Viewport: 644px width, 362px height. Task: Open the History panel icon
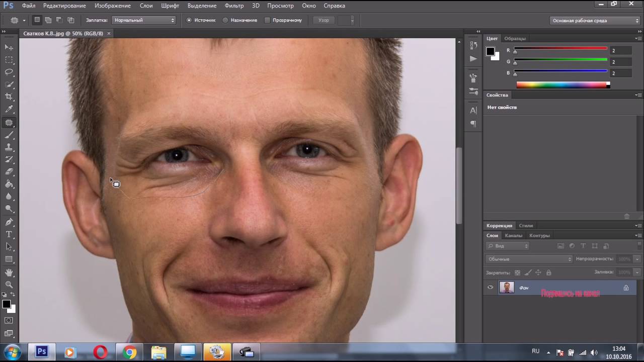[x=473, y=46]
